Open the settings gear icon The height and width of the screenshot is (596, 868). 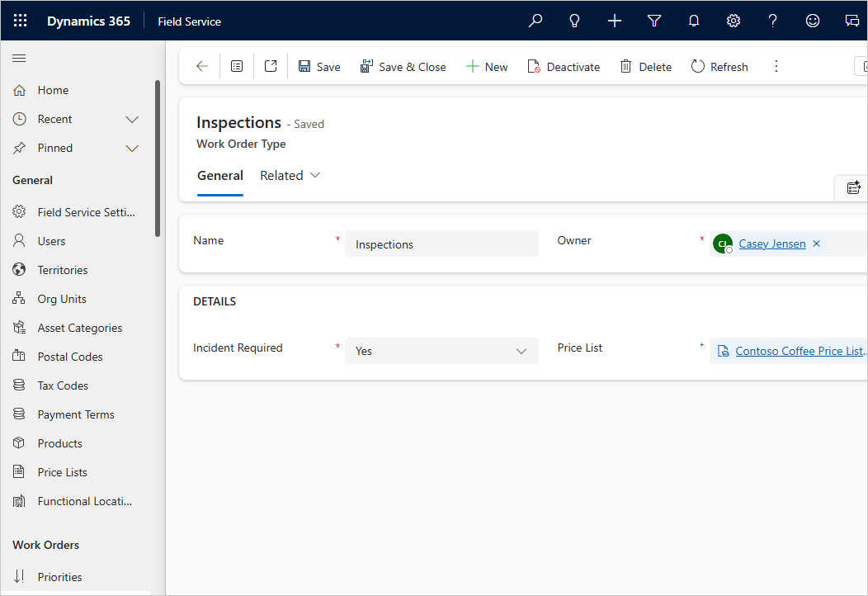734,21
